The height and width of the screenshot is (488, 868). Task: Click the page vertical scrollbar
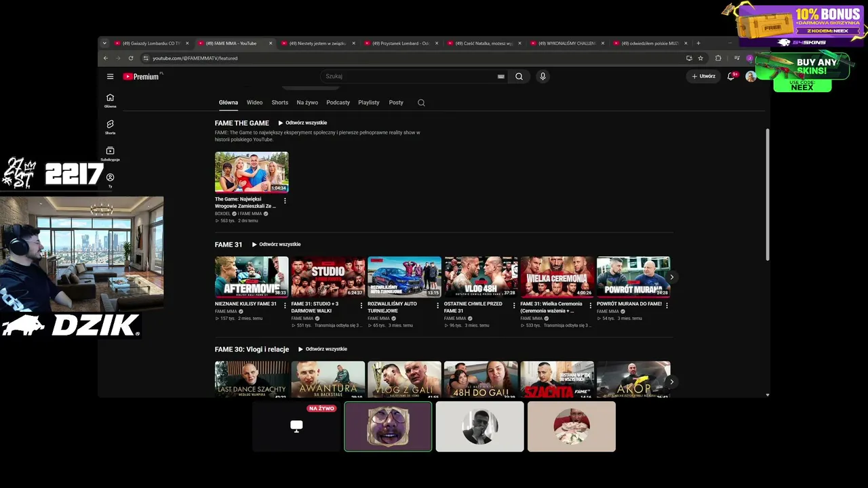(768, 193)
